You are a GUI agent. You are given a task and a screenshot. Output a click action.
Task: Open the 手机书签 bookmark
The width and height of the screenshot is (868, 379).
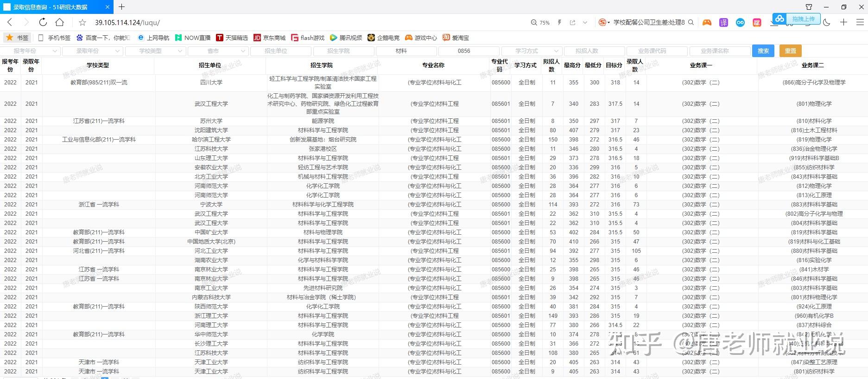(54, 38)
